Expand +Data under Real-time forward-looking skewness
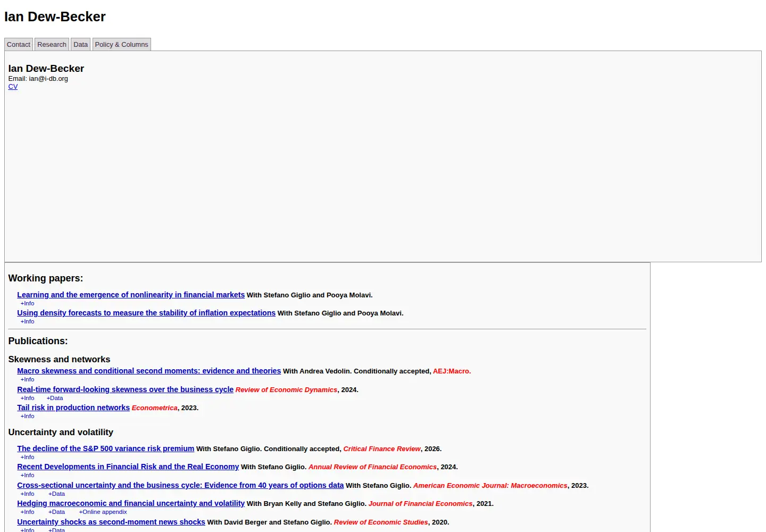This screenshot has height=532, width=766. click(55, 398)
